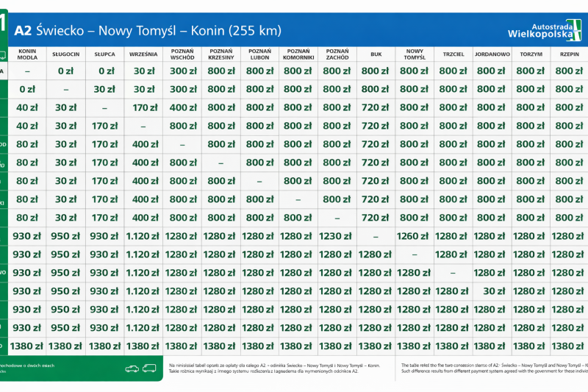This screenshot has width=588, height=392.
Task: Click the A2 Świecko – Nowy Tomyśl – Konin title
Action: pos(148,30)
